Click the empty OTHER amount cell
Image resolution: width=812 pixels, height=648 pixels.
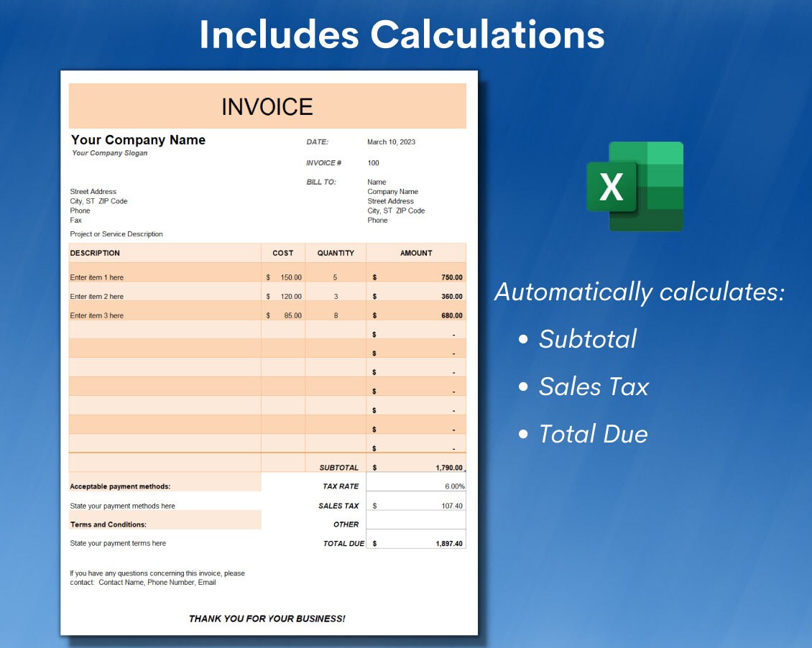coord(417,524)
